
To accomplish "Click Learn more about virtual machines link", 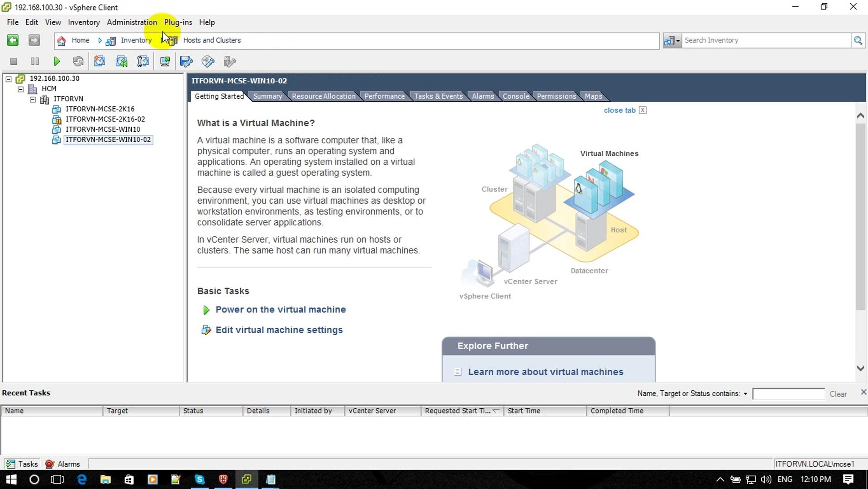I will tap(546, 372).
